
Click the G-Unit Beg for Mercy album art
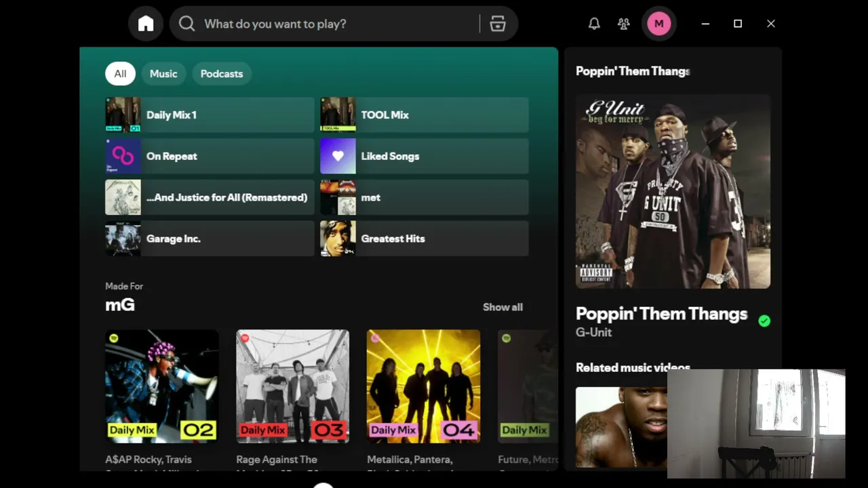673,192
